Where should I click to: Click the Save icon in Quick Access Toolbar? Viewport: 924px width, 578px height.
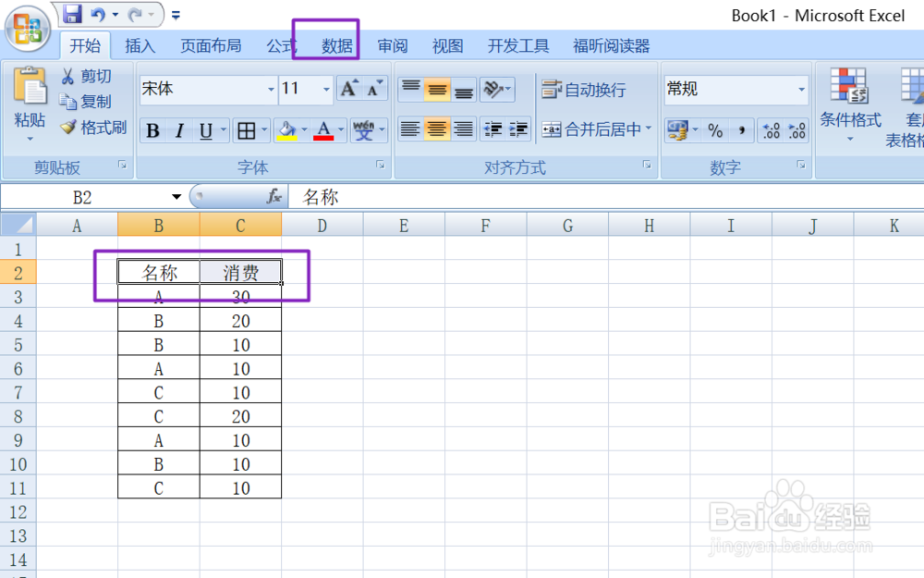[x=71, y=12]
